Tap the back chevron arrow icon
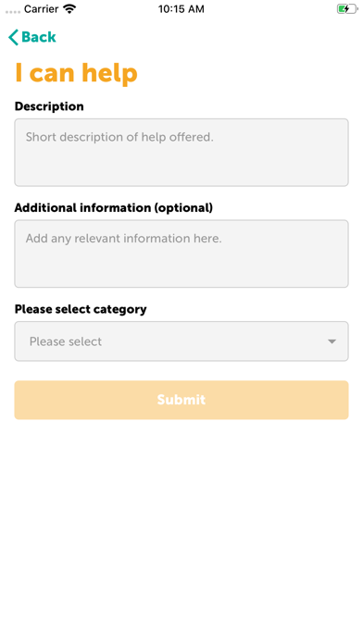This screenshot has height=644, width=363. (13, 37)
